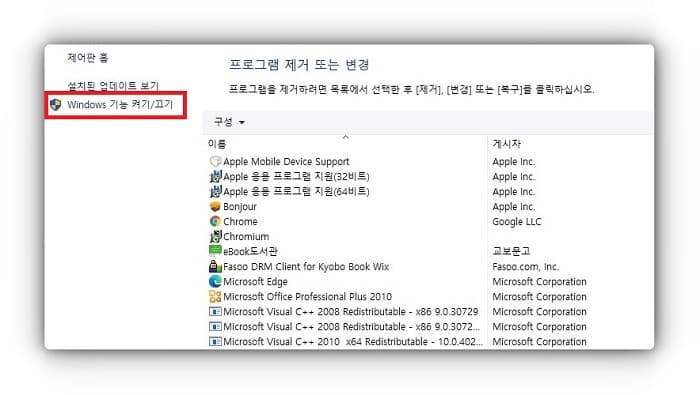This screenshot has height=395, width=700.
Task: Click Apple Mobile Device Support icon
Action: click(x=215, y=161)
